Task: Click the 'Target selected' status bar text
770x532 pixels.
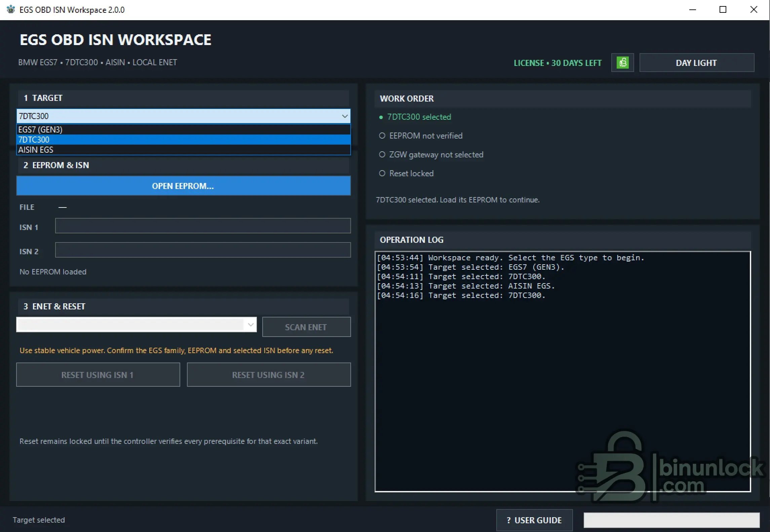Action: (39, 520)
